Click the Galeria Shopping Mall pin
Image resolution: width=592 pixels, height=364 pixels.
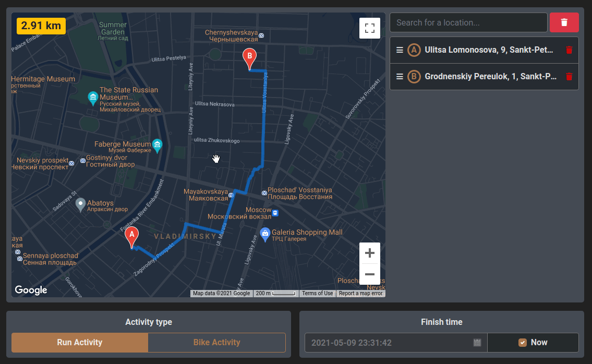coord(265,235)
